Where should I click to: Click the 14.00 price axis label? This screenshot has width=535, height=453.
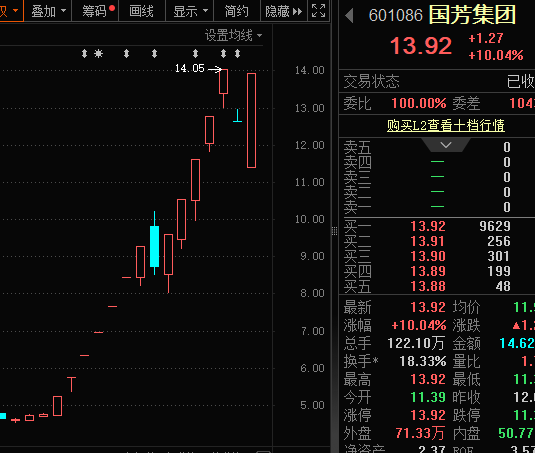[309, 70]
